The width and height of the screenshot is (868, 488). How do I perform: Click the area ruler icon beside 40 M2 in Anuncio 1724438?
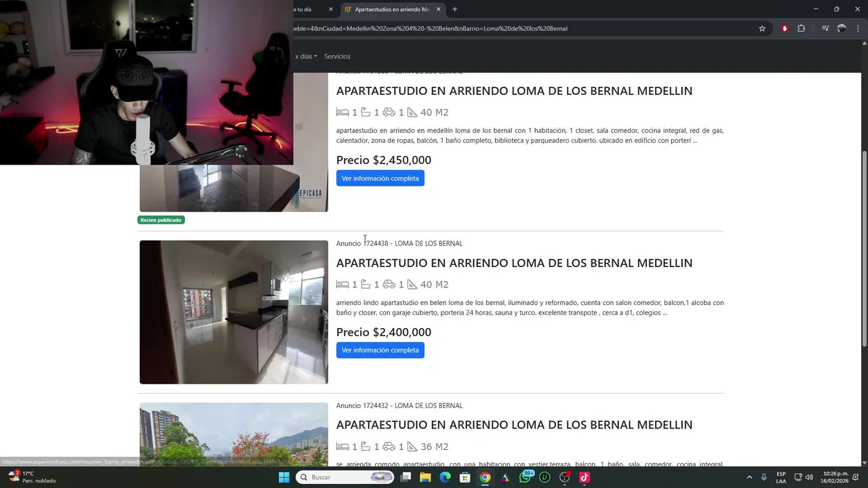tap(412, 285)
